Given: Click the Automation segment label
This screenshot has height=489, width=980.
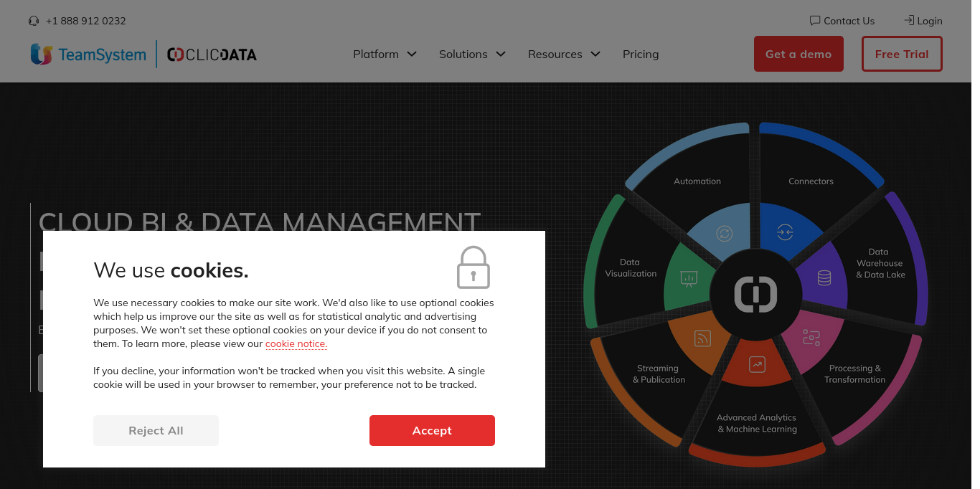Looking at the screenshot, I should [697, 181].
